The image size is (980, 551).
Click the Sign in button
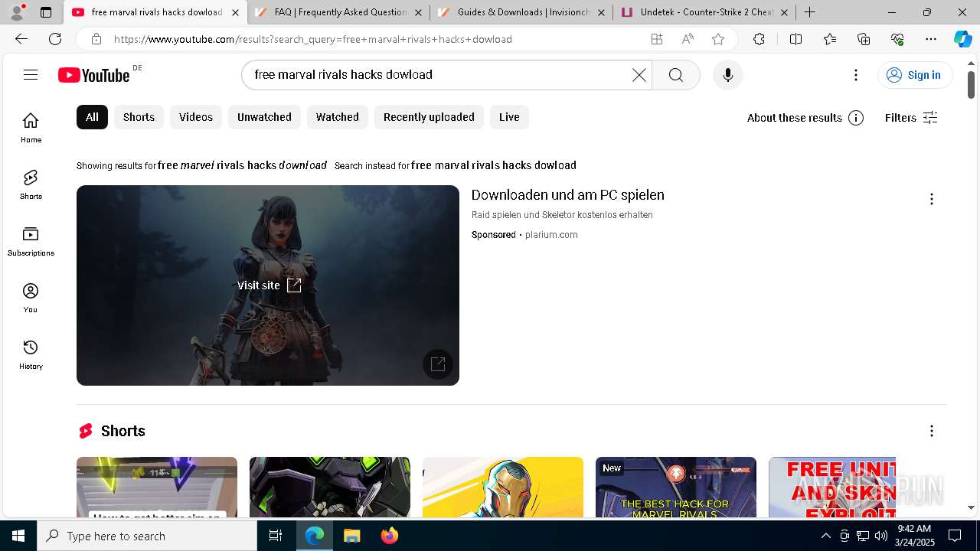(x=914, y=74)
